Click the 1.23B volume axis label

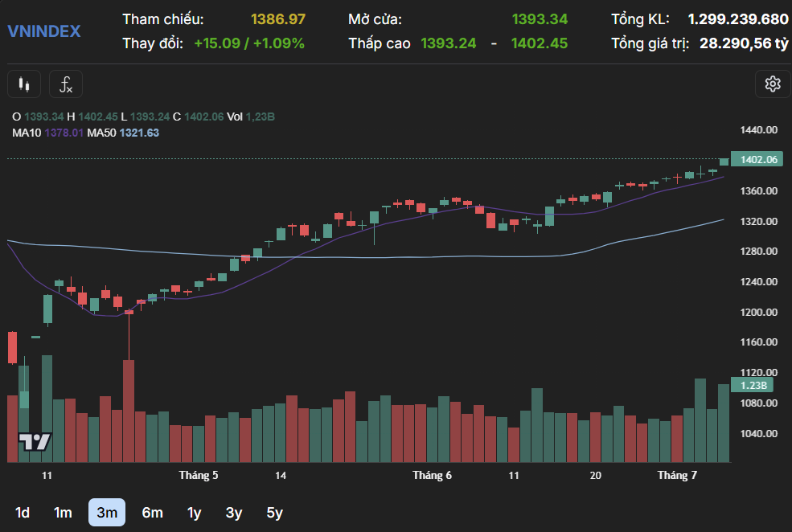coord(754,385)
